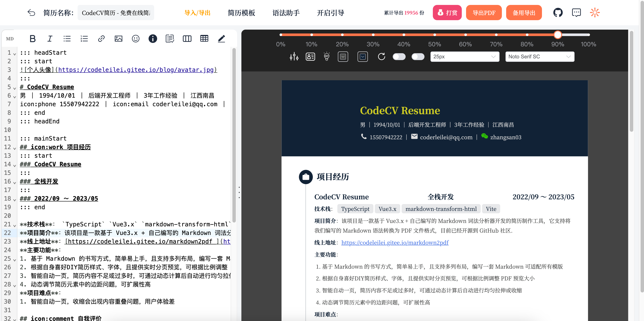
Task: Collapse fold arrow at editor line 18
Action: (15, 200)
